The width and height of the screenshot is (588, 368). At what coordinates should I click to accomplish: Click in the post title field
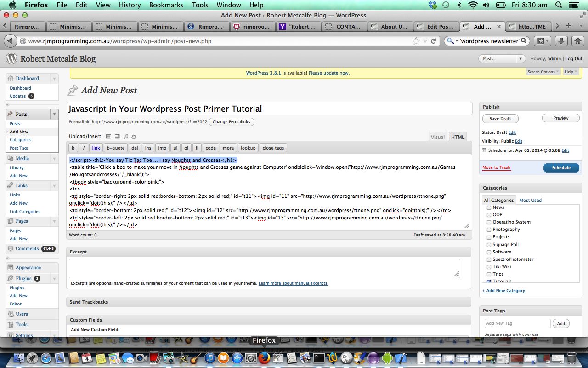pyautogui.click(x=270, y=109)
